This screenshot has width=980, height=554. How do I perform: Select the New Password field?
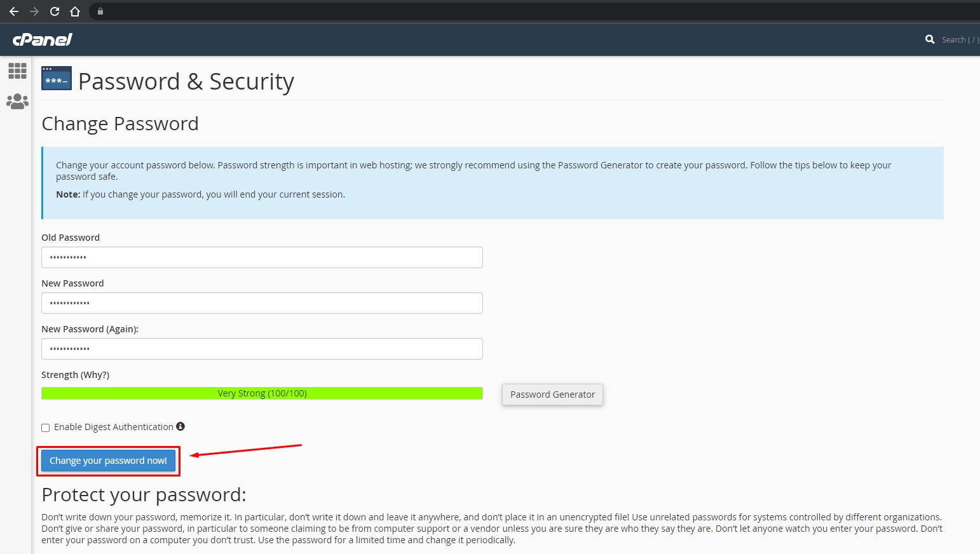point(261,303)
